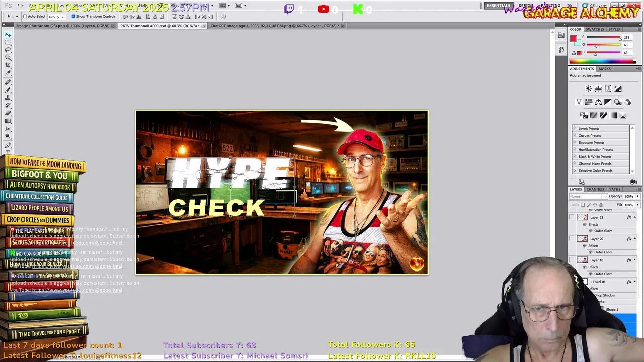The image size is (644, 362).
Task: Click lock image pixels brush icon
Action: click(x=590, y=205)
